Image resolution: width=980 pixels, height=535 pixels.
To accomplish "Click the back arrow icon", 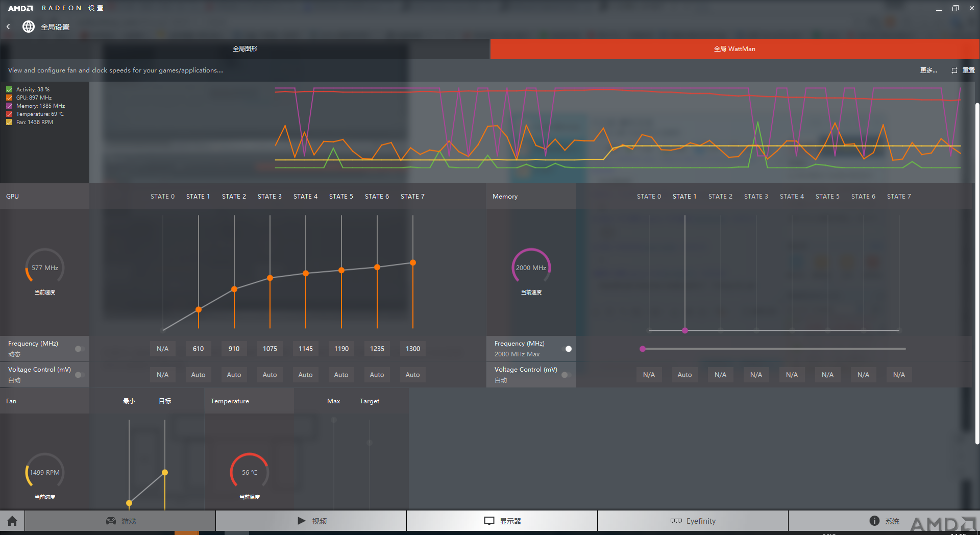I will click(8, 27).
